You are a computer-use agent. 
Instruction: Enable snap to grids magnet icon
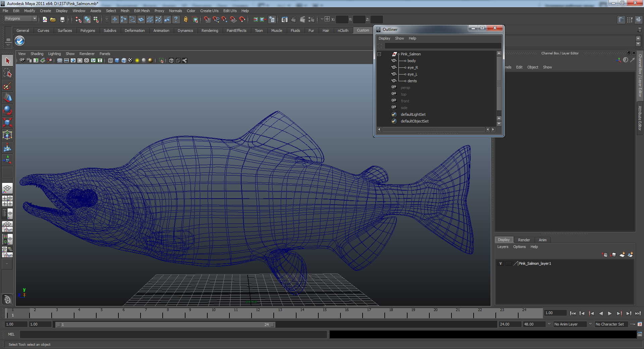point(207,19)
